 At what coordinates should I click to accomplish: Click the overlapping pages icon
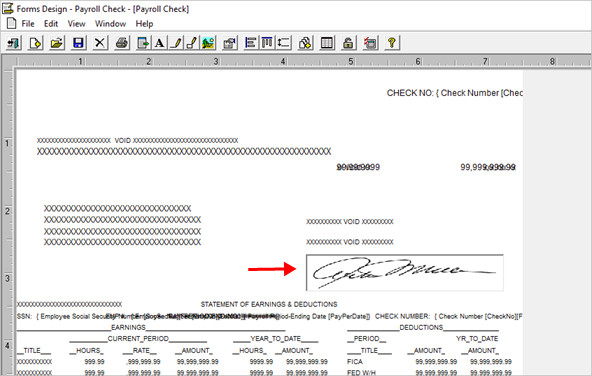pos(305,43)
